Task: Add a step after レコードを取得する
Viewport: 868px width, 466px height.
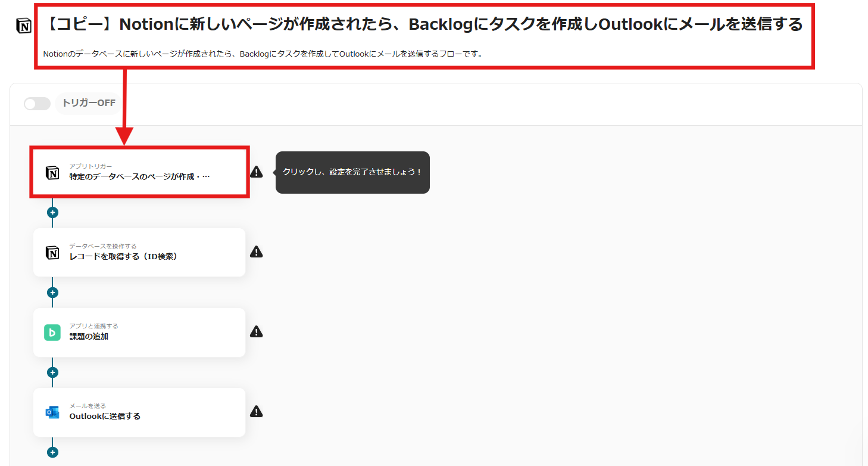Action: pyautogui.click(x=52, y=293)
